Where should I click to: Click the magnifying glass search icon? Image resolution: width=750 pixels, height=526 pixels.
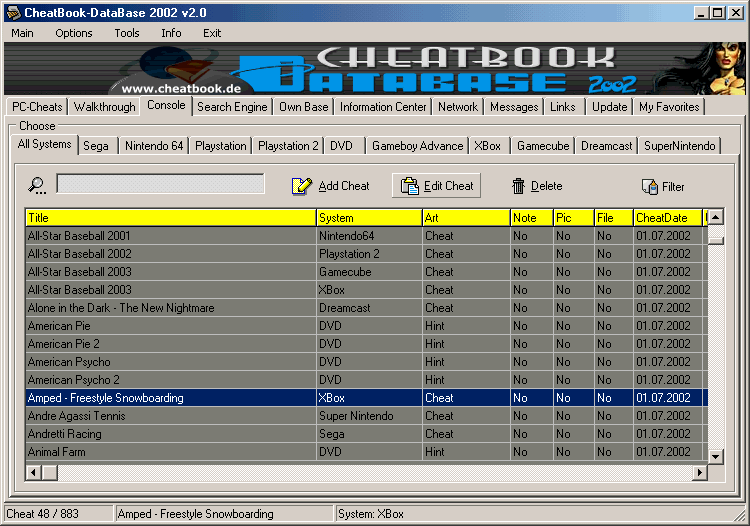coord(37,185)
